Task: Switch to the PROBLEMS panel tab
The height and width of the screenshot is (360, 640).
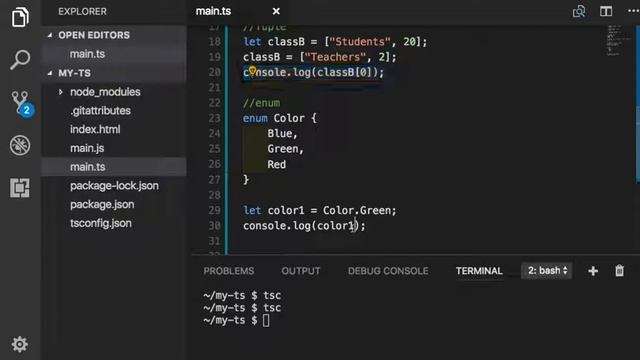Action: (x=229, y=271)
